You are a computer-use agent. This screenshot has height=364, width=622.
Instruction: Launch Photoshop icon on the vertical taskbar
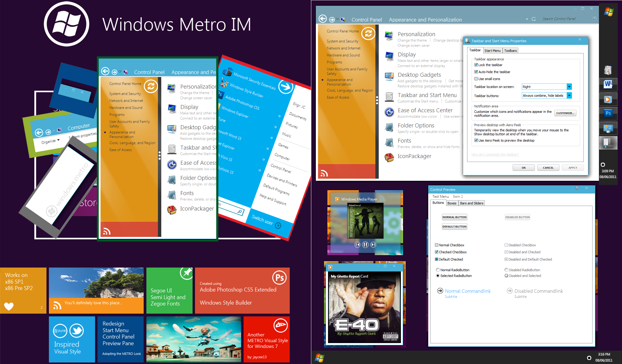tap(608, 113)
